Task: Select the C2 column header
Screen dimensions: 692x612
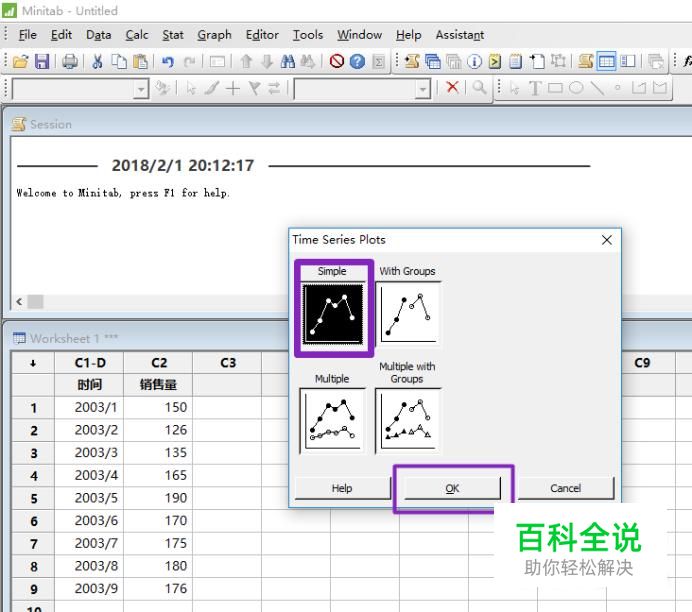Action: tap(158, 363)
